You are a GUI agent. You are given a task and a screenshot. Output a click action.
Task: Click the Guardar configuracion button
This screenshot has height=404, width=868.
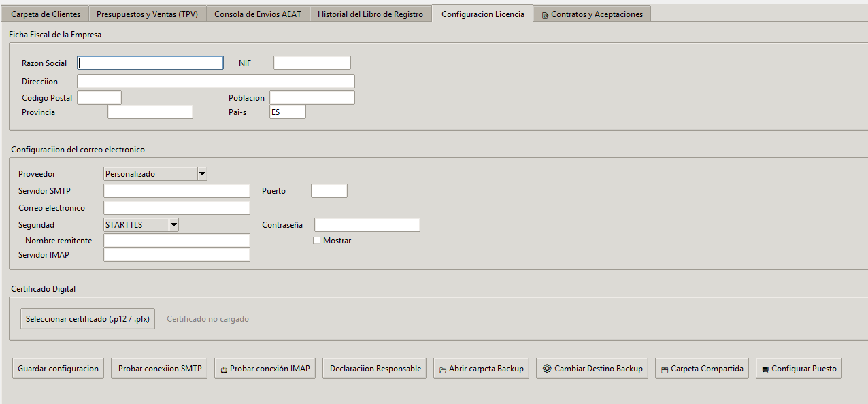click(59, 369)
